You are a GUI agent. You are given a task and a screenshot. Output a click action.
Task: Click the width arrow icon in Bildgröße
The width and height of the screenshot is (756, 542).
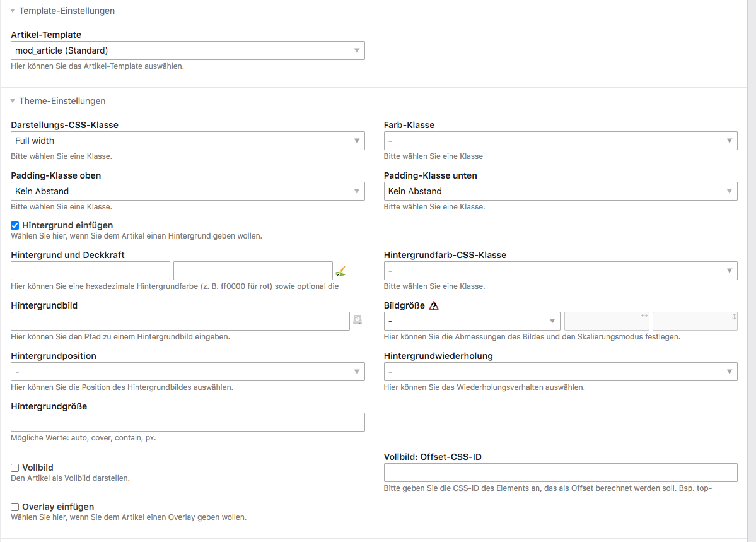(644, 315)
